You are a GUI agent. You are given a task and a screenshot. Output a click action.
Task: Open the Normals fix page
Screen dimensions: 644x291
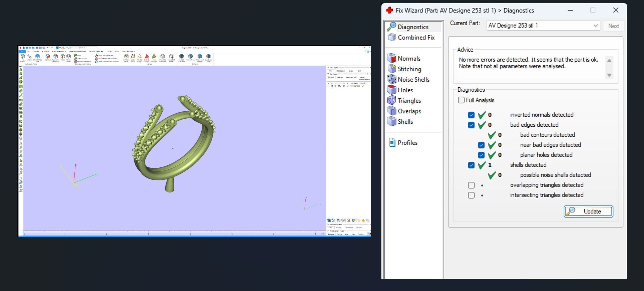[x=409, y=59]
